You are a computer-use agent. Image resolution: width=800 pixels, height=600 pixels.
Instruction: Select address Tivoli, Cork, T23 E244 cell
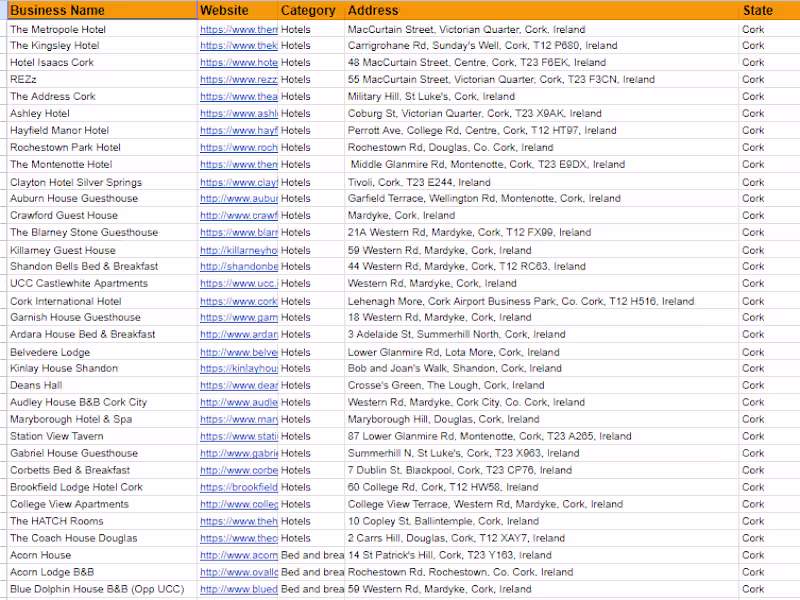(542, 183)
